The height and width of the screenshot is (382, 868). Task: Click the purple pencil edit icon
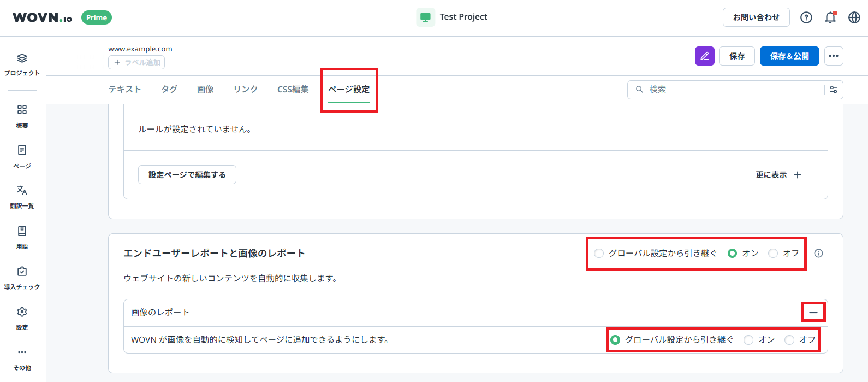tap(704, 56)
